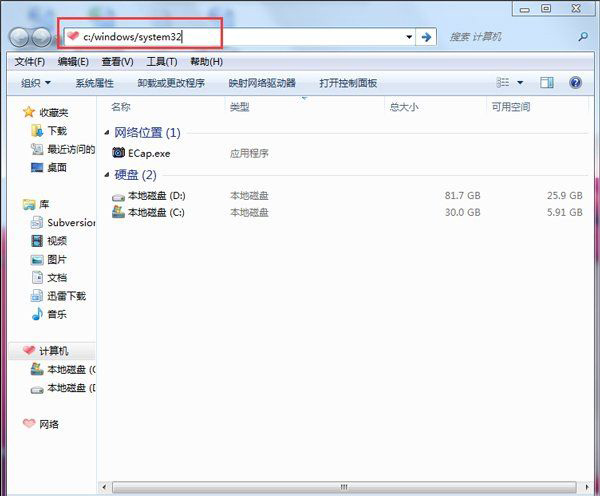The image size is (600, 496).
Task: Click the search magnifier icon
Action: pos(583,37)
